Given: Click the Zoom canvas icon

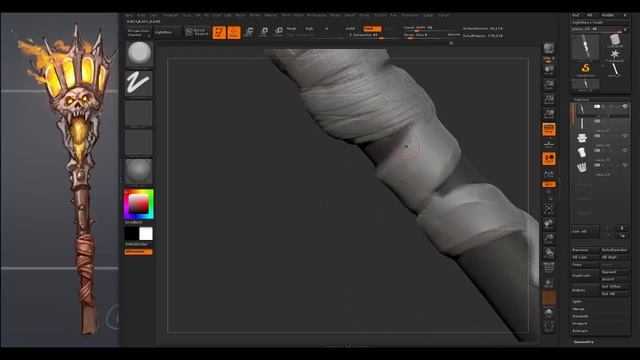Looking at the screenshot, I should (549, 84).
